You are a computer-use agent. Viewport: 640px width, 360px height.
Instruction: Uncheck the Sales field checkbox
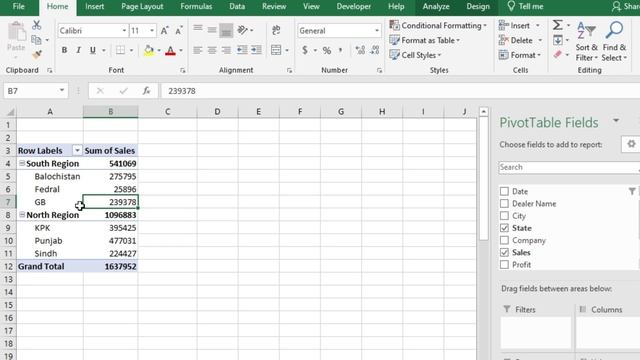(x=504, y=252)
